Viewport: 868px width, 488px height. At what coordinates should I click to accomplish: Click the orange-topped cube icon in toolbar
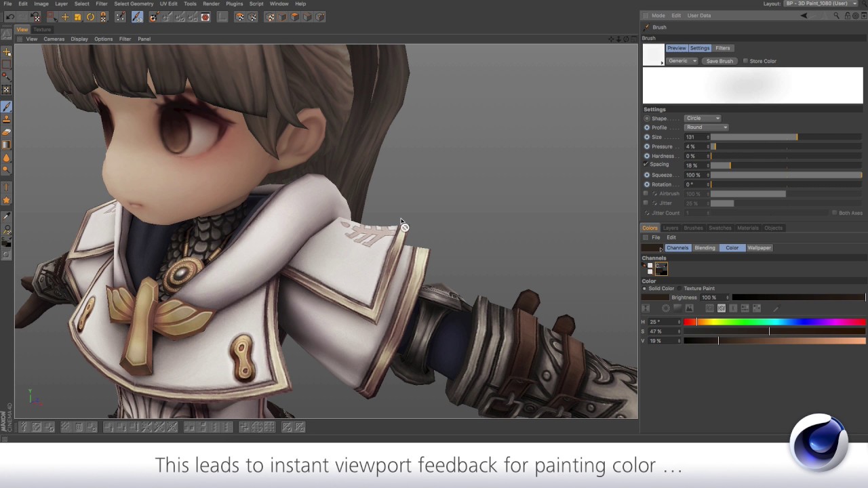coord(295,17)
